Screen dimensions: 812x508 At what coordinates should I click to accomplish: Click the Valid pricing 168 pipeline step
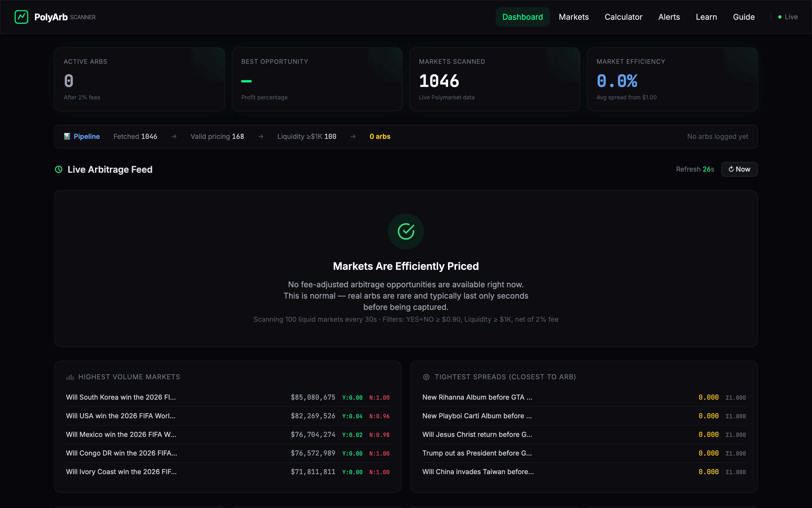point(217,136)
